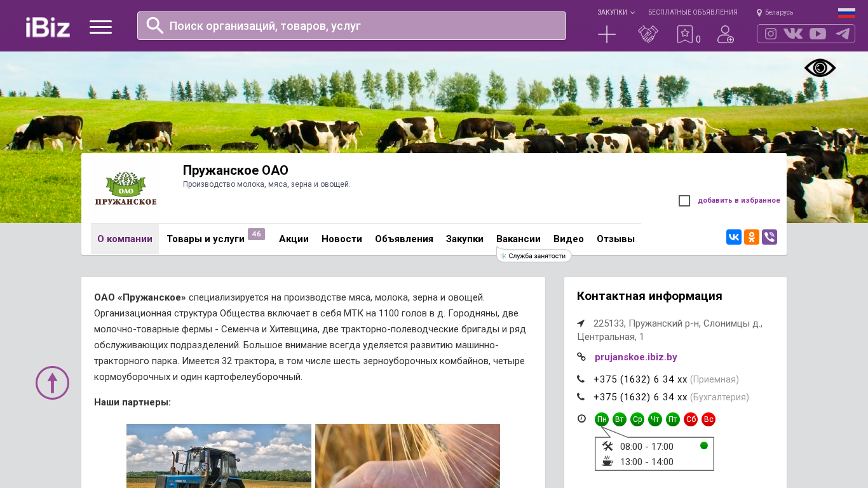Screen dimensions: 868x488
Task: Click the search magnifier icon
Action: (x=155, y=25)
